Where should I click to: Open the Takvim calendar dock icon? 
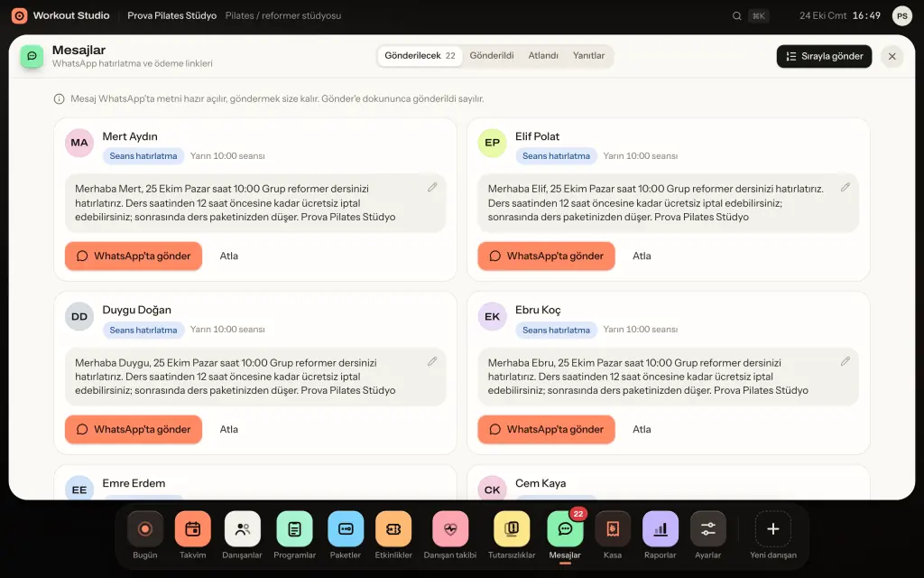193,528
